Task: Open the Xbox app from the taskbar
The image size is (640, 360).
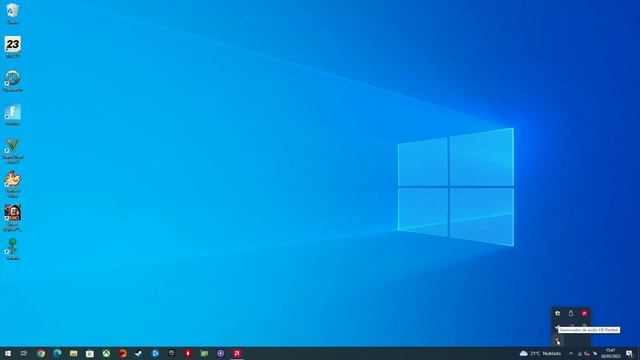Action: point(106,353)
